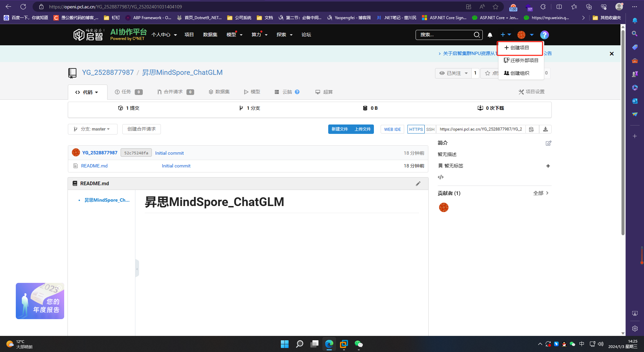Open taskbar search magnifier
The image size is (644, 352).
point(299,344)
